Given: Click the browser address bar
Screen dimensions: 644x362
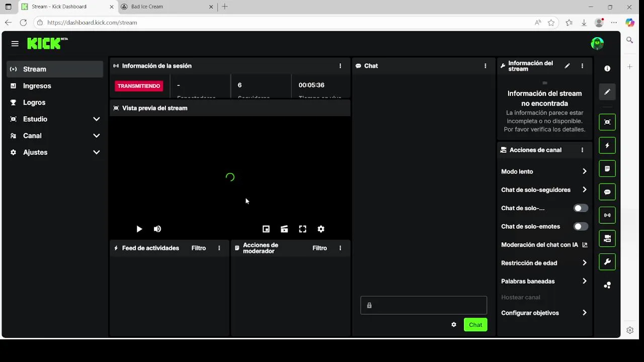Looking at the screenshot, I should point(282,23).
